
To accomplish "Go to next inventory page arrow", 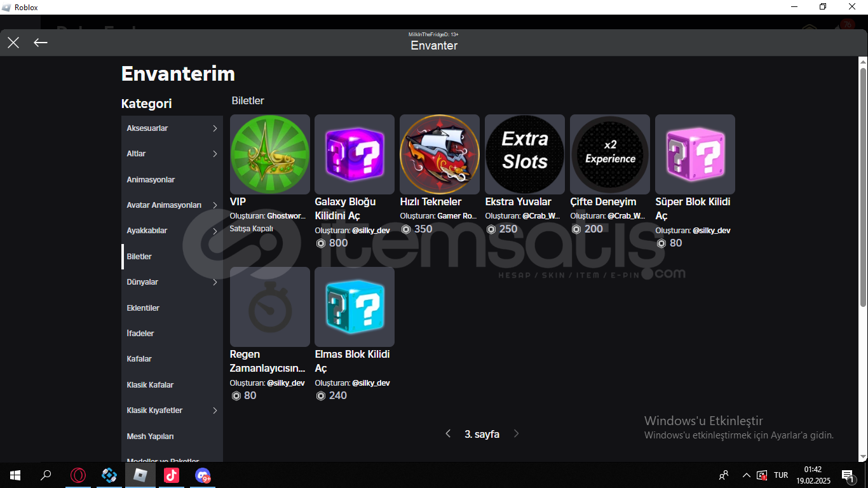I will pos(516,433).
